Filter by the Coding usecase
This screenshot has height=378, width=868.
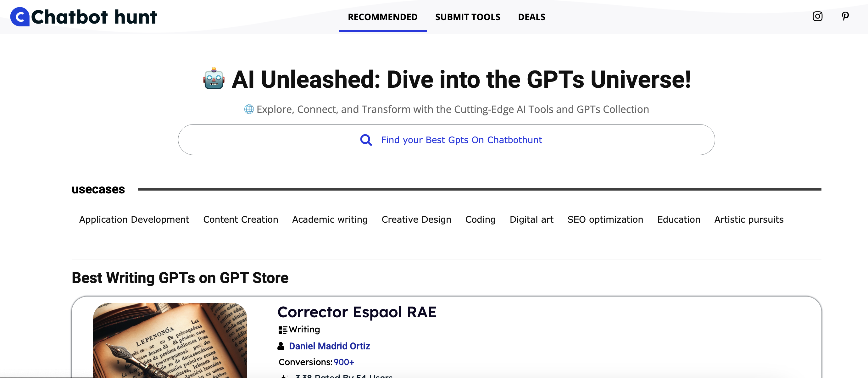[480, 219]
